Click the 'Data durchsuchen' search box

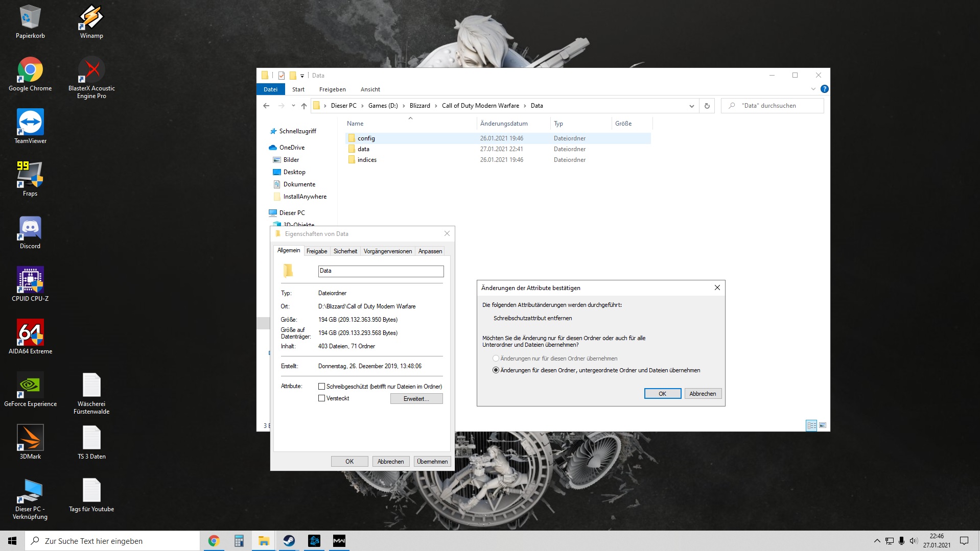(773, 106)
